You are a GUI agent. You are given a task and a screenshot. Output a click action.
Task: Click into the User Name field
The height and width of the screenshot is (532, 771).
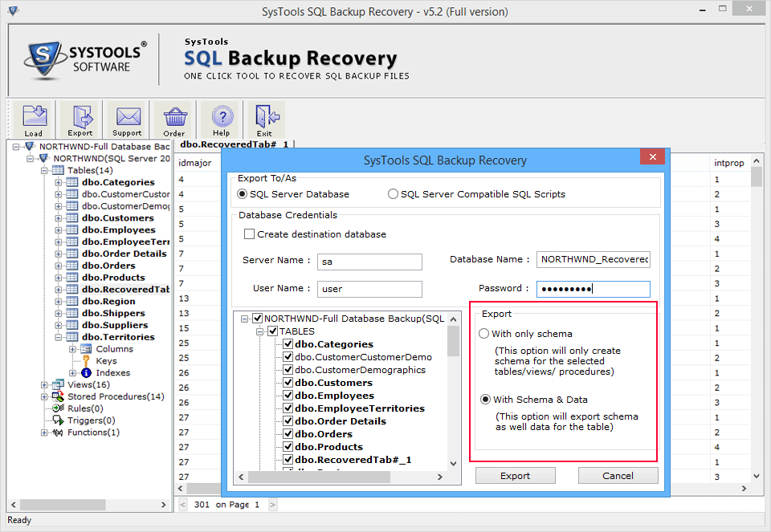tap(369, 289)
